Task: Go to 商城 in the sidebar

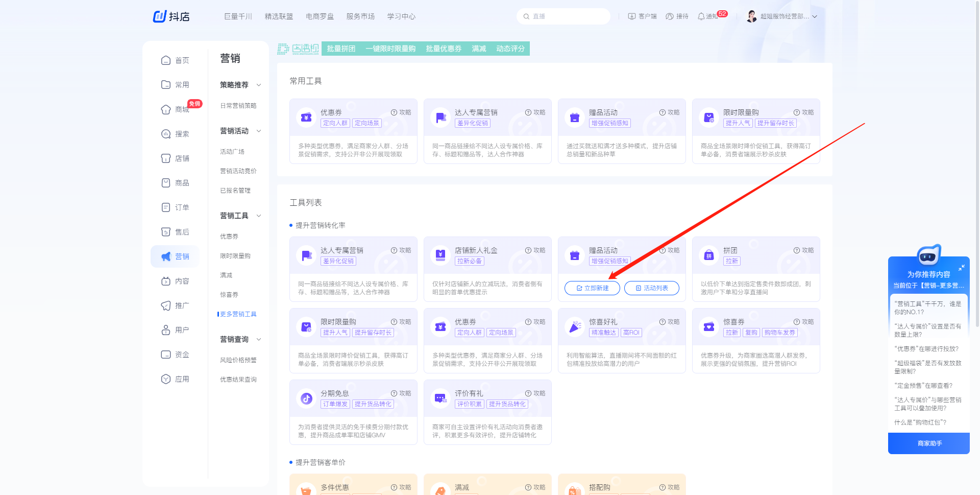Action: click(x=175, y=109)
